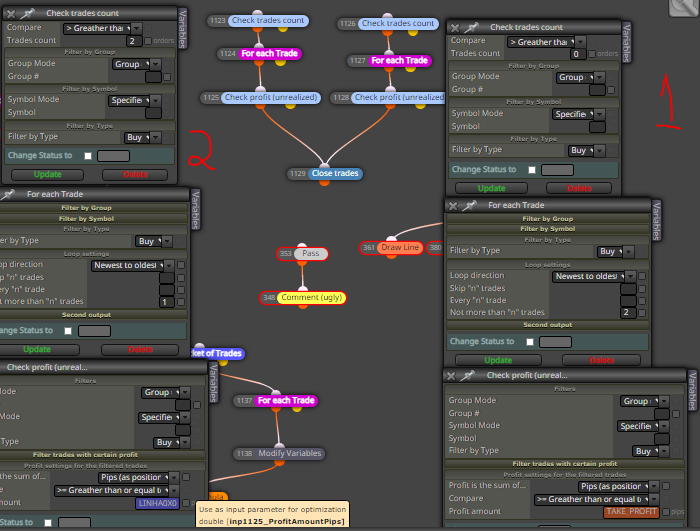Open Compare dropdown in left Check trades count
The image size is (700, 531).
103,29
